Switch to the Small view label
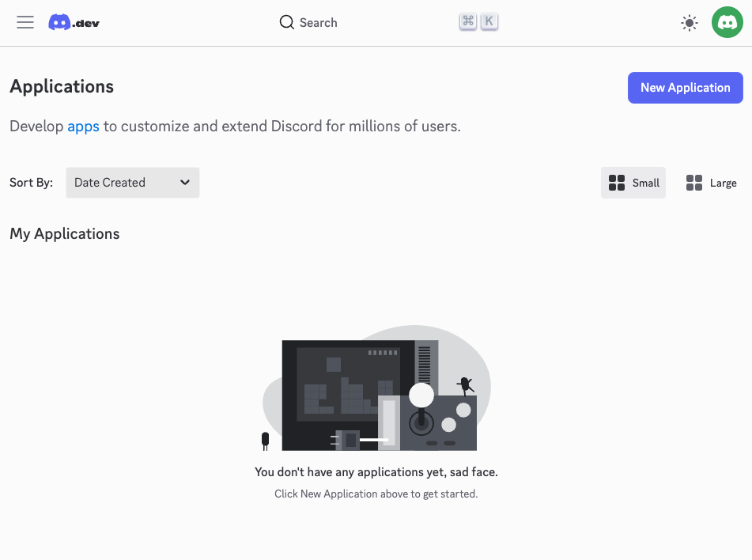 (x=645, y=183)
